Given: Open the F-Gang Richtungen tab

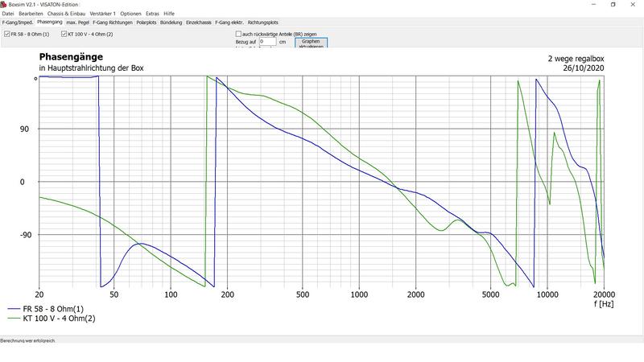Looking at the screenshot, I should click(x=113, y=23).
